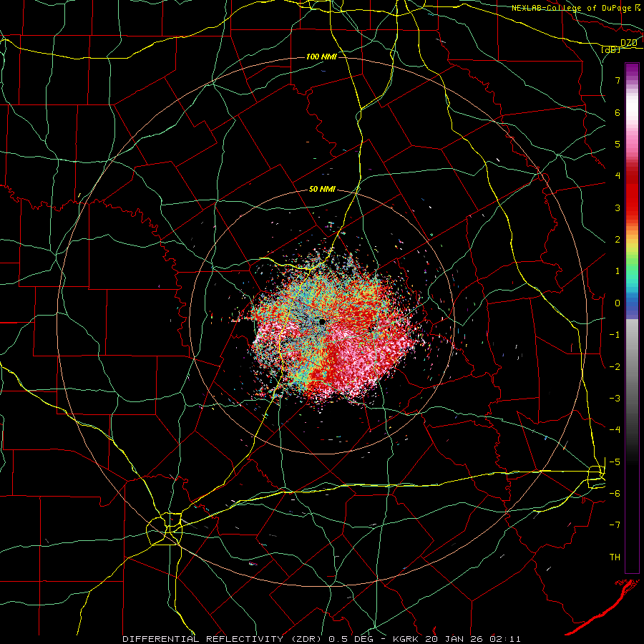Screen dimensions: 644x644
Task: Select the DZD product label
Action: pos(628,42)
